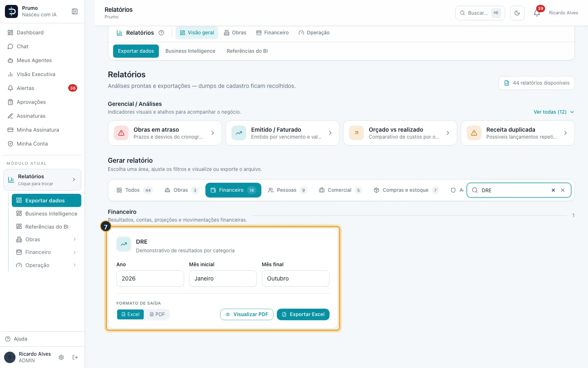Switch to the Obras top tab

point(235,33)
